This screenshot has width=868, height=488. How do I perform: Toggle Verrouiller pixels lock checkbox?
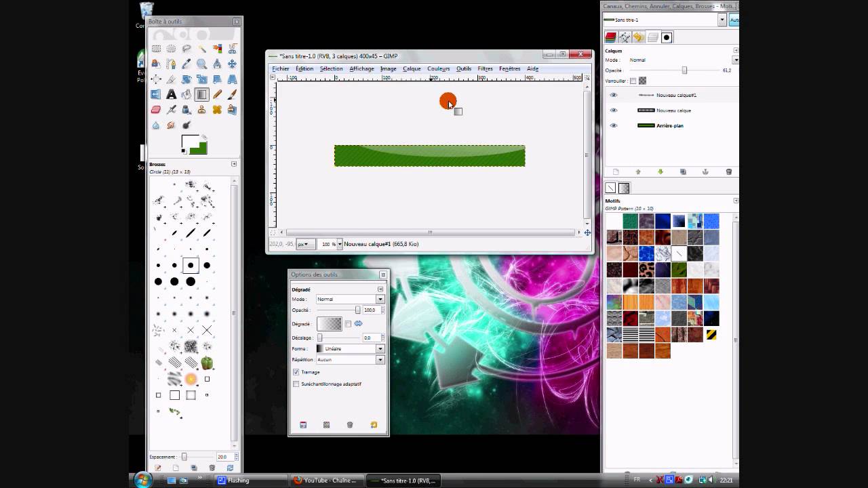click(633, 81)
